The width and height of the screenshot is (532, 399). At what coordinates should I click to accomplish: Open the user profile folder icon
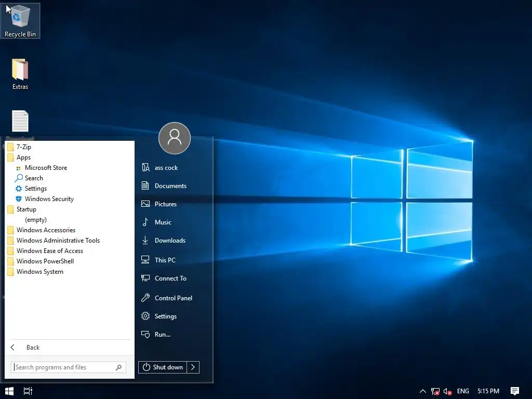tap(145, 167)
